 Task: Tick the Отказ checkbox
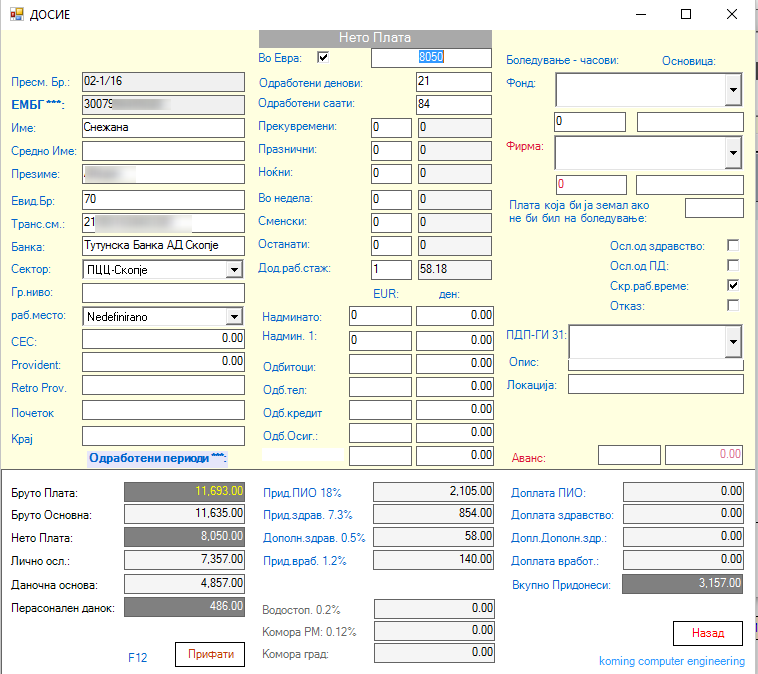pyautogui.click(x=733, y=305)
